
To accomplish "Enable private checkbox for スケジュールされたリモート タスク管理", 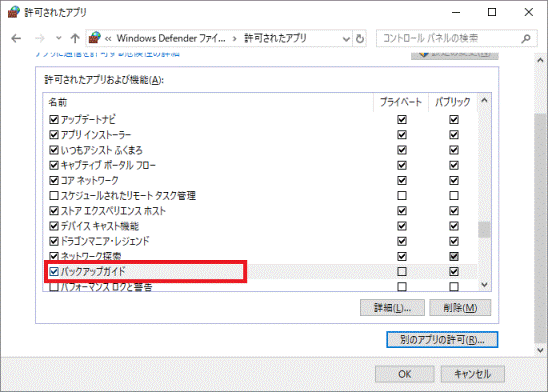I will [x=402, y=195].
